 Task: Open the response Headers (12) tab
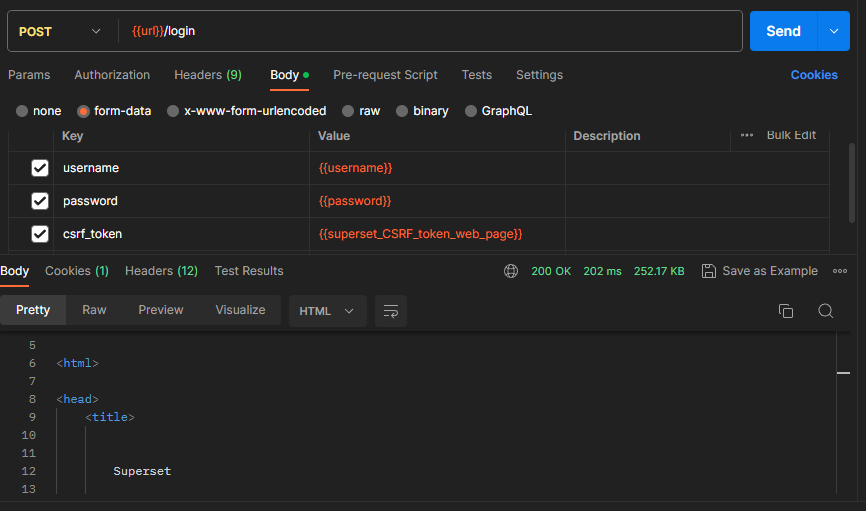161,271
